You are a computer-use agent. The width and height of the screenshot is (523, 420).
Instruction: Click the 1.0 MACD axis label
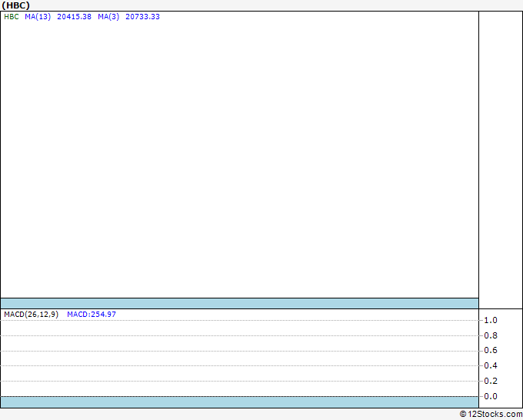[x=491, y=320]
